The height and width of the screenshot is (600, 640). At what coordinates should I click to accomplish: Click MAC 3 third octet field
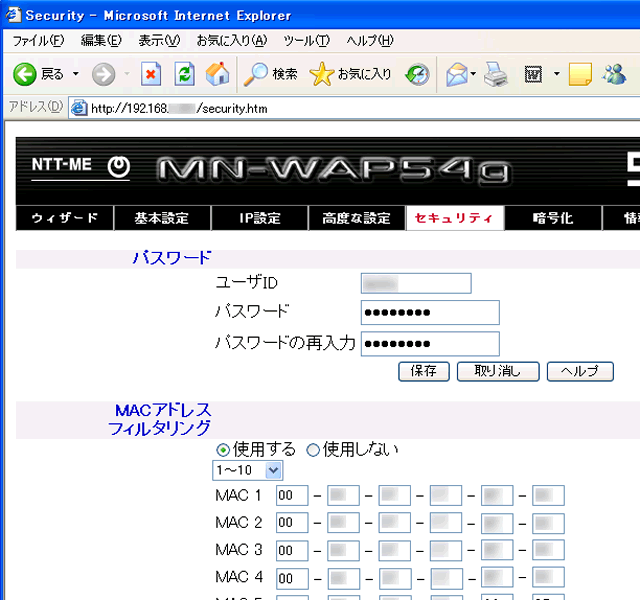click(x=394, y=551)
